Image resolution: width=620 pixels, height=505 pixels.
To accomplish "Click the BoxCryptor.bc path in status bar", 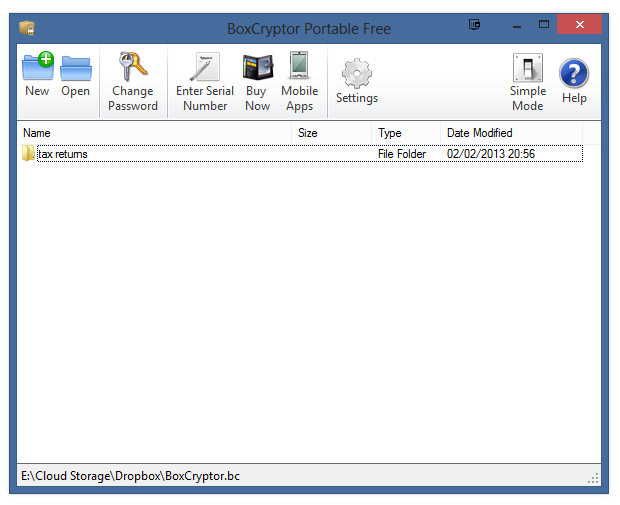I will (131, 476).
